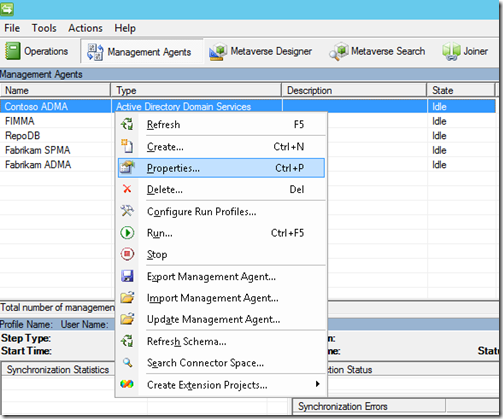This screenshot has width=503, height=419.
Task: Click the Metaverse Search magnifier icon
Action: tap(338, 52)
